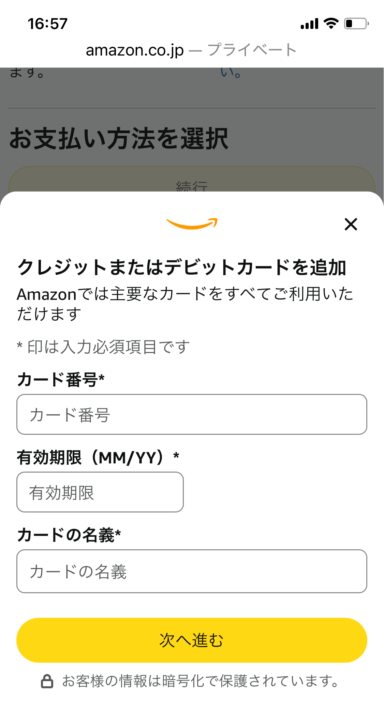384x720 pixels.
Task: Tap the お支払い方法を選択 heading
Action: [119, 139]
